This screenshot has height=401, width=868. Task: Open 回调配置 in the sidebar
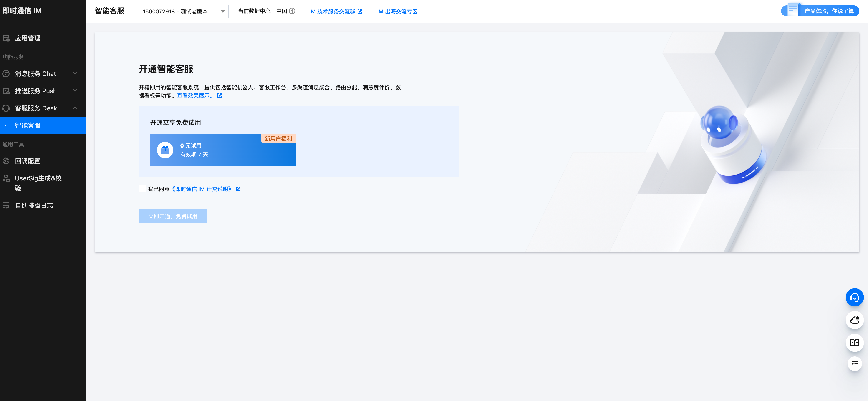[28, 161]
